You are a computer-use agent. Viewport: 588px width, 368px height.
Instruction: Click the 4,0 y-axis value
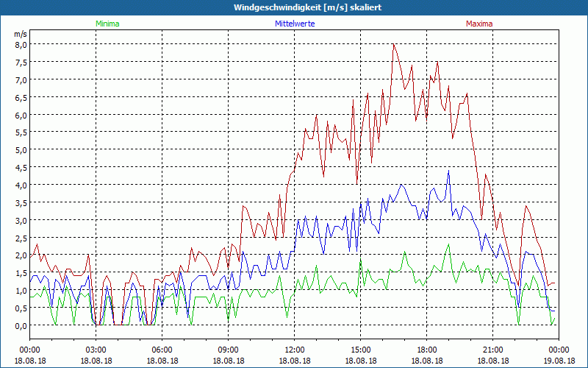(x=21, y=185)
